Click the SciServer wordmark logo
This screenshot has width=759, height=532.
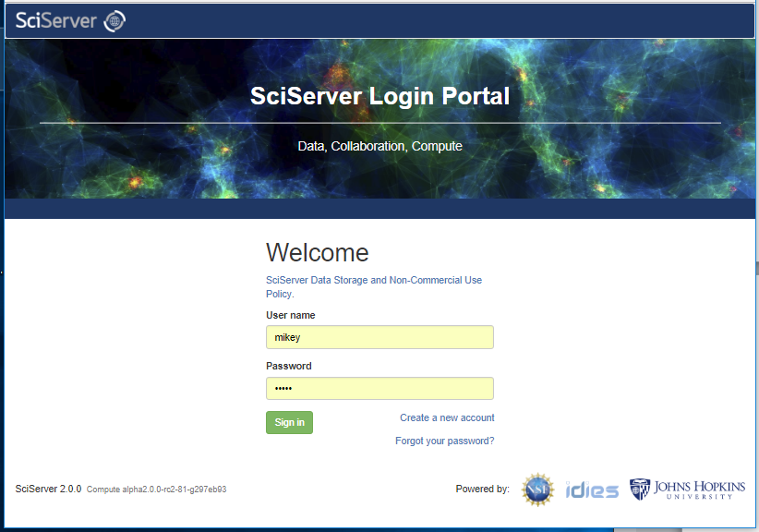[x=56, y=20]
